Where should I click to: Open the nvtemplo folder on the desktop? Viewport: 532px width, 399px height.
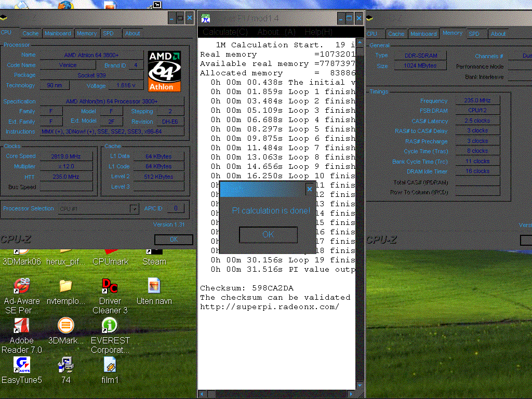pyautogui.click(x=65, y=286)
